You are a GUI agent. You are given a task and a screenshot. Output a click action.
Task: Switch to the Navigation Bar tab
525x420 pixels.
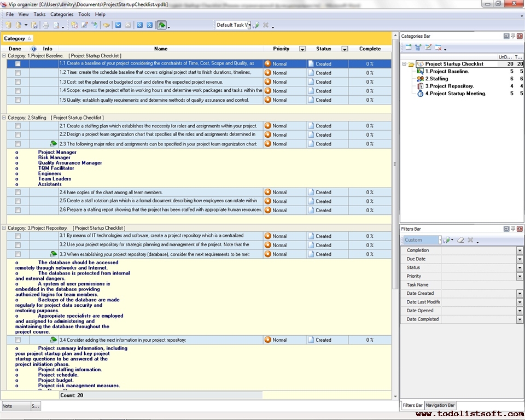coord(440,405)
